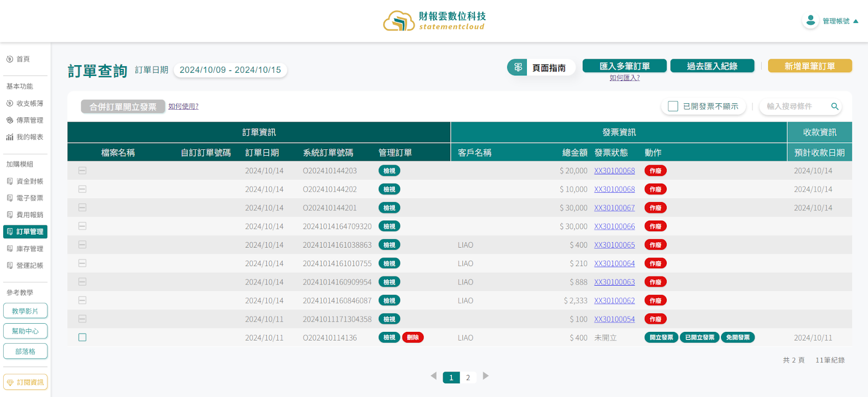Click the 匯入多筆訂單 button
868x397 pixels.
pos(624,66)
